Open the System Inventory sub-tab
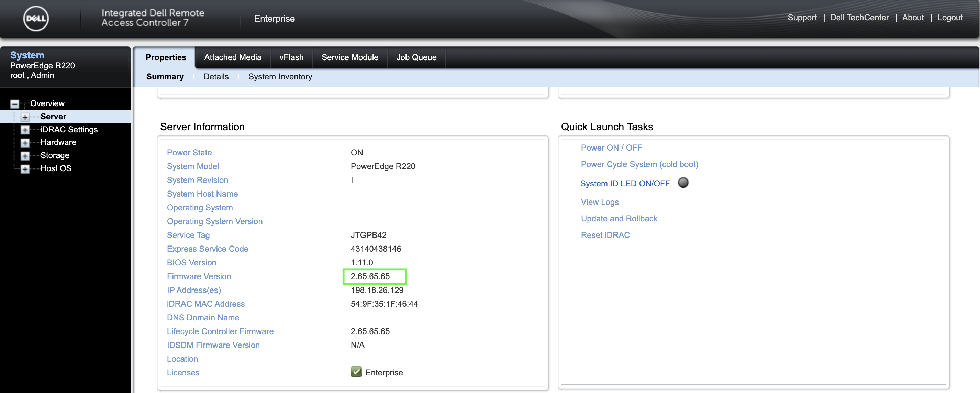The height and width of the screenshot is (393, 980). 280,77
